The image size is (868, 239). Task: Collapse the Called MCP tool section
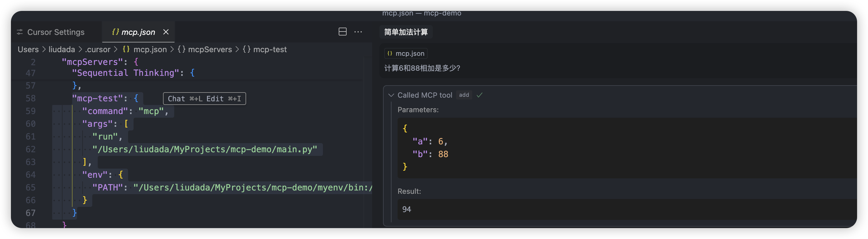click(x=391, y=95)
